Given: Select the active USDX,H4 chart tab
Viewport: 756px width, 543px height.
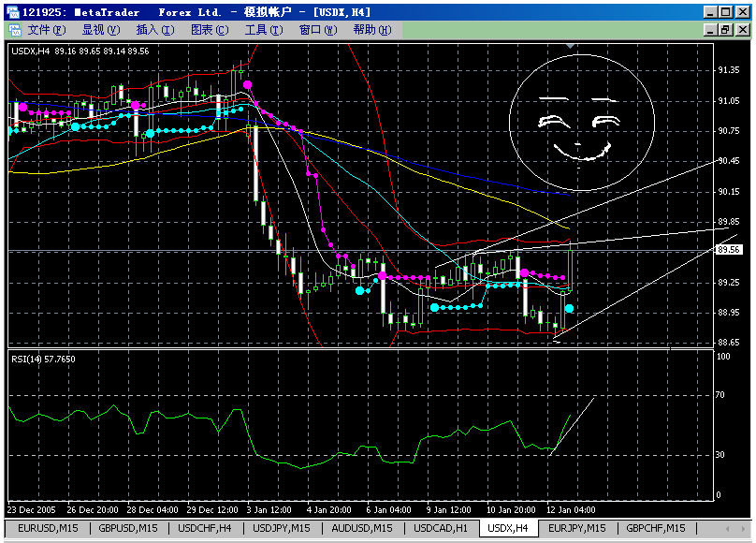Looking at the screenshot, I should 508,528.
